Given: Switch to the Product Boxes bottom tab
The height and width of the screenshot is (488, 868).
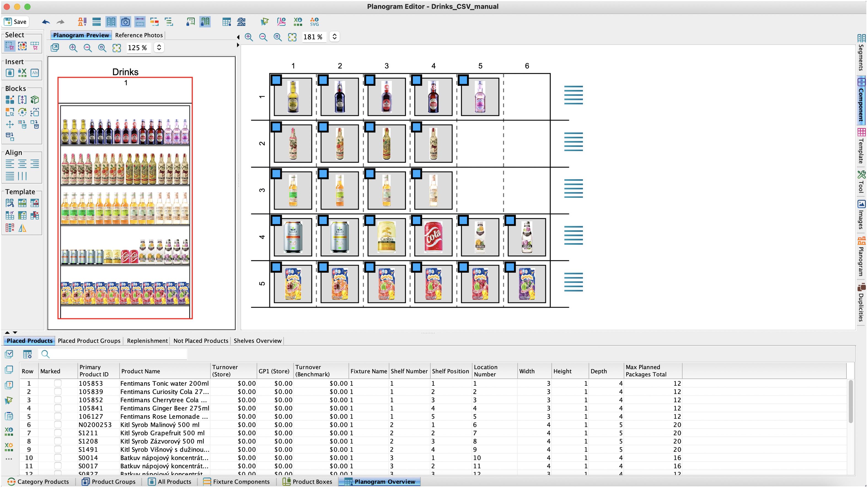Looking at the screenshot, I should pos(307,482).
